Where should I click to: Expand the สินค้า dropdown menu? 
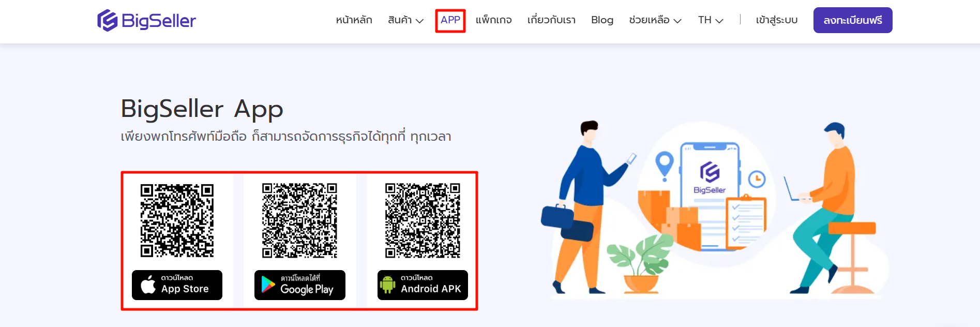(406, 20)
